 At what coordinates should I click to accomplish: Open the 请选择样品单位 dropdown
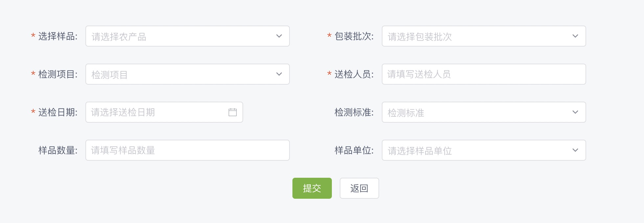[x=484, y=150]
